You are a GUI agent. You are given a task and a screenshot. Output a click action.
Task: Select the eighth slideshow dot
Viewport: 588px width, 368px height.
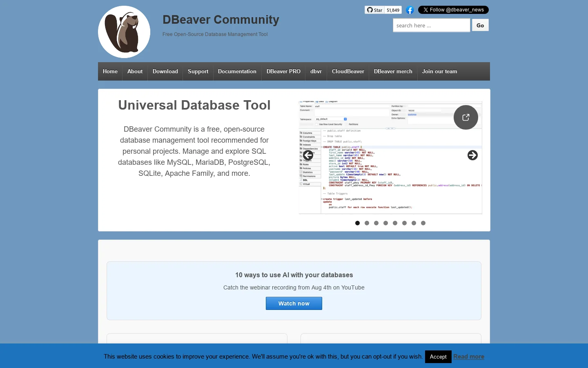[x=423, y=223]
